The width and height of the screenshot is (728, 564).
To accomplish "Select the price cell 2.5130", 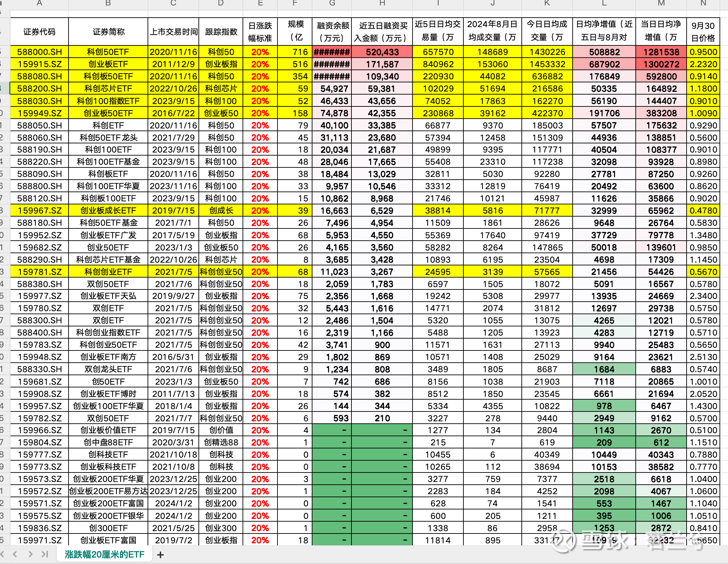I will [703, 357].
